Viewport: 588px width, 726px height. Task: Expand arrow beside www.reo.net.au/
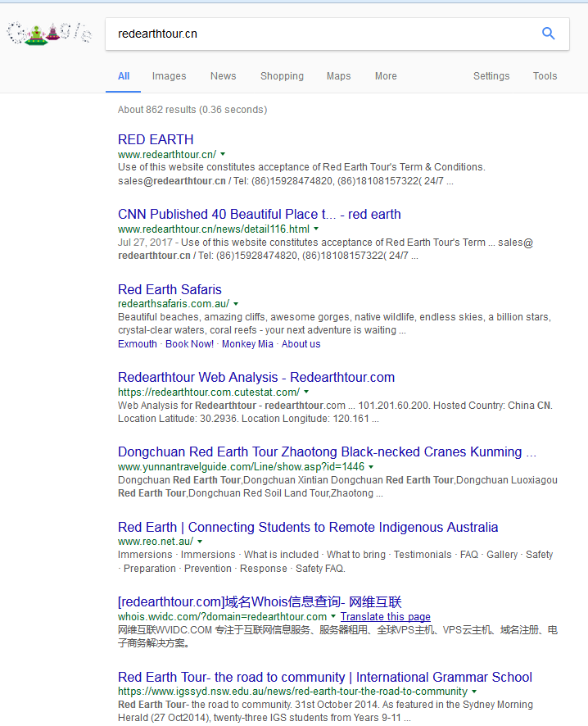point(200,542)
